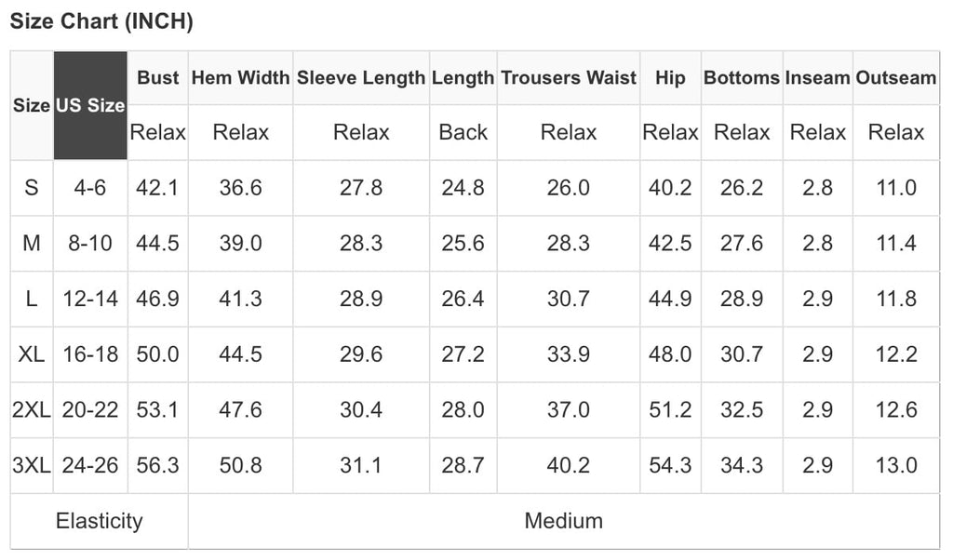Select the Bust column header
The image size is (953, 560).
click(157, 78)
